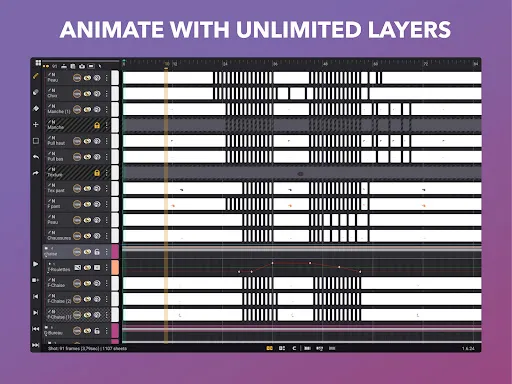Toggle visibility of Chaussures layer
Viewport: 512px width, 384px height.
(x=87, y=236)
